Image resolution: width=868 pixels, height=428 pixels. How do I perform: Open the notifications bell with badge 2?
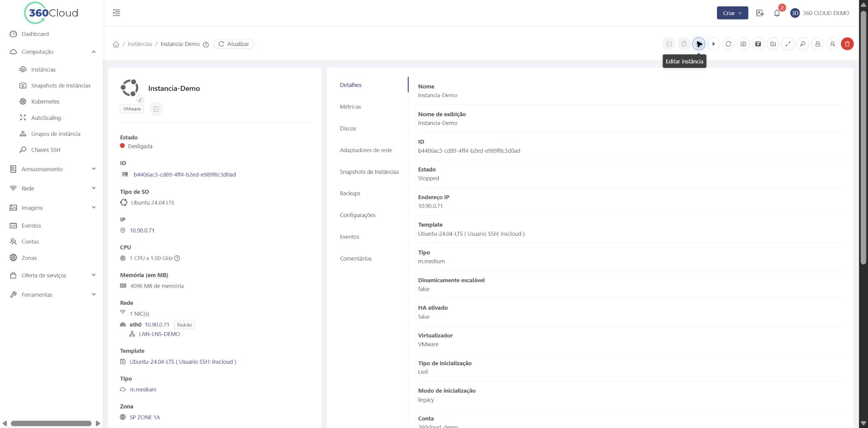click(777, 13)
